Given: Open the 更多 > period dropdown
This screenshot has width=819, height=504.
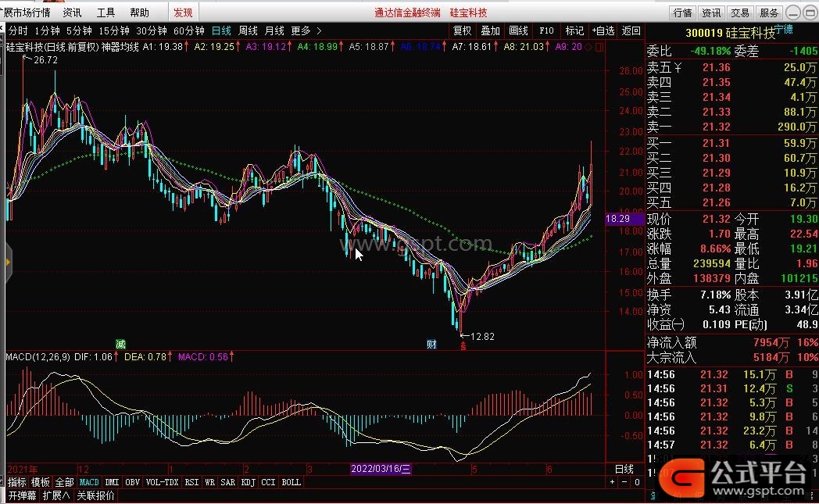Looking at the screenshot, I should [306, 30].
